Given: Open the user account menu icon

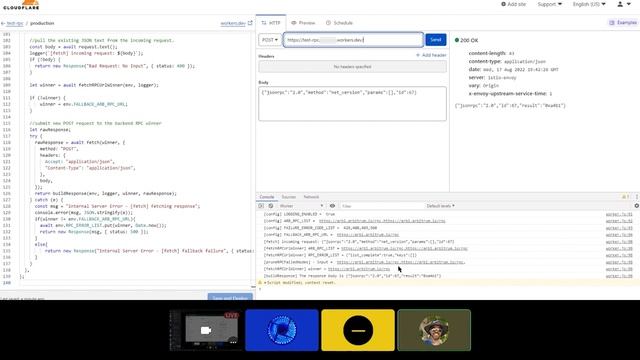Looking at the screenshot, I should 620,4.
